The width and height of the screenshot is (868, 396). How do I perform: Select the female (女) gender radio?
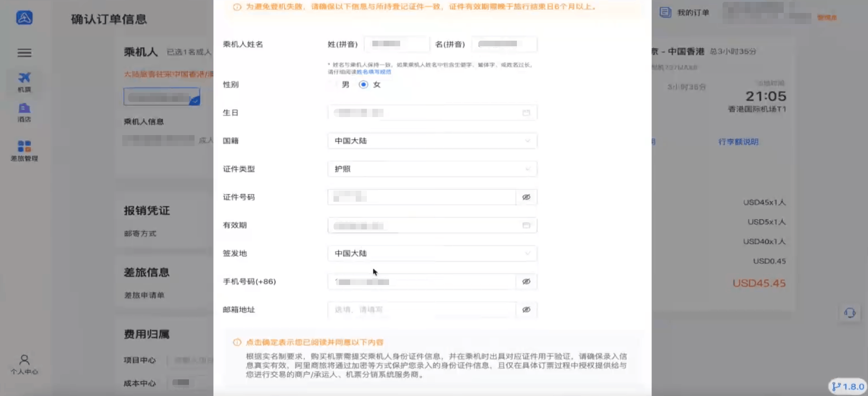pyautogui.click(x=364, y=85)
